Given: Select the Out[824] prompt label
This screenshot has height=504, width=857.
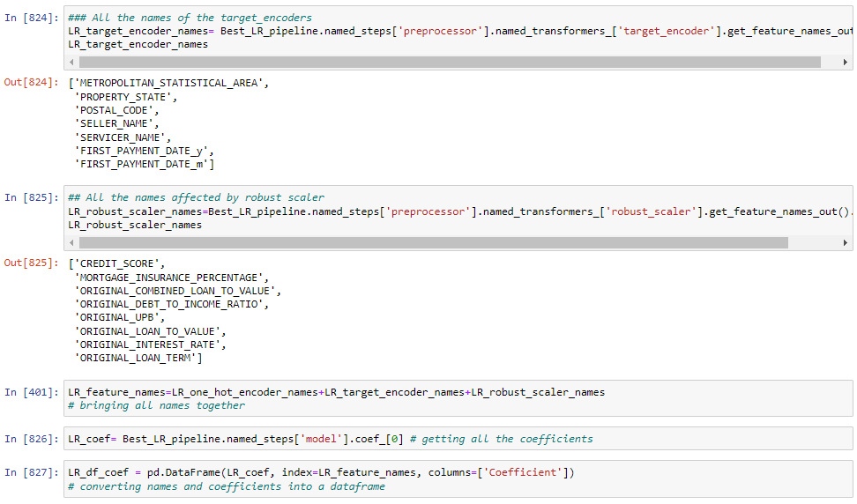Looking at the screenshot, I should pyautogui.click(x=31, y=83).
